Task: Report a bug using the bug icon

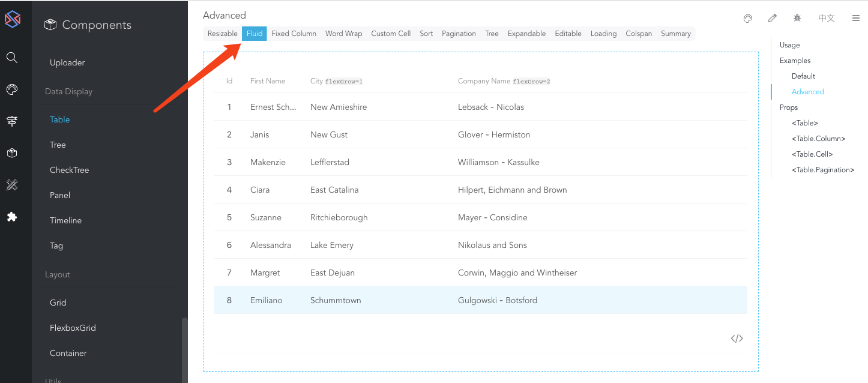Action: click(x=797, y=19)
